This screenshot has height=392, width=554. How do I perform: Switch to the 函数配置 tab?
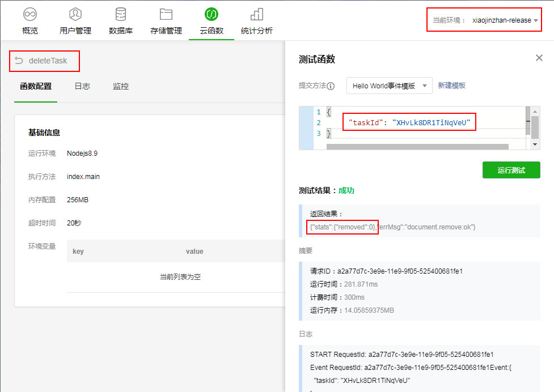point(36,86)
